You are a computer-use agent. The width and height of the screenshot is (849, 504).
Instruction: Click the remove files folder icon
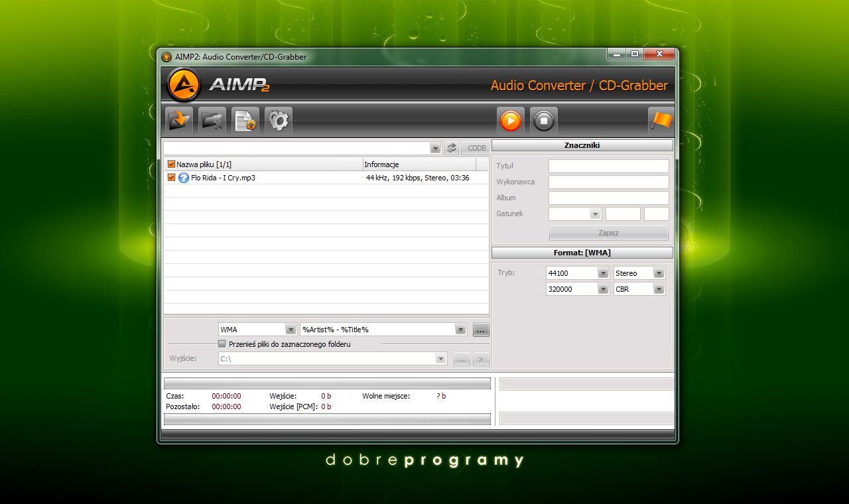click(212, 121)
